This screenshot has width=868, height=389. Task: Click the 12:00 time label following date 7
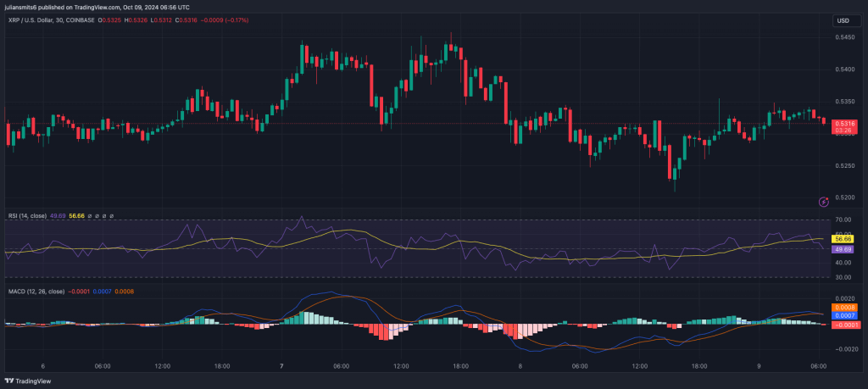coord(401,366)
